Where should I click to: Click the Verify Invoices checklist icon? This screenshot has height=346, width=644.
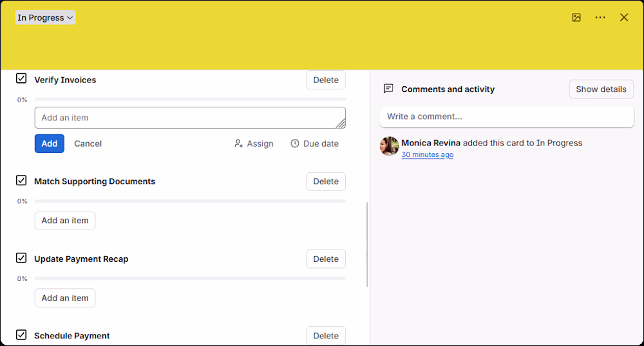point(21,78)
